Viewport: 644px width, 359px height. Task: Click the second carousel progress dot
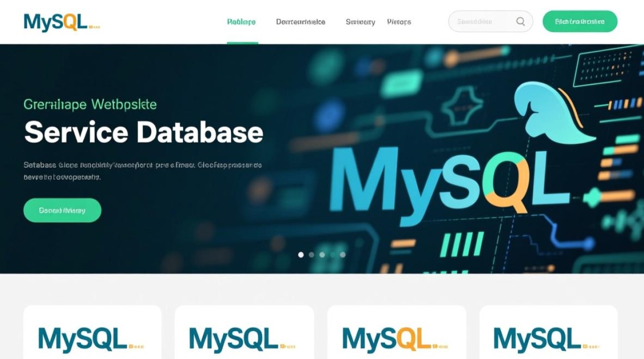[311, 255]
